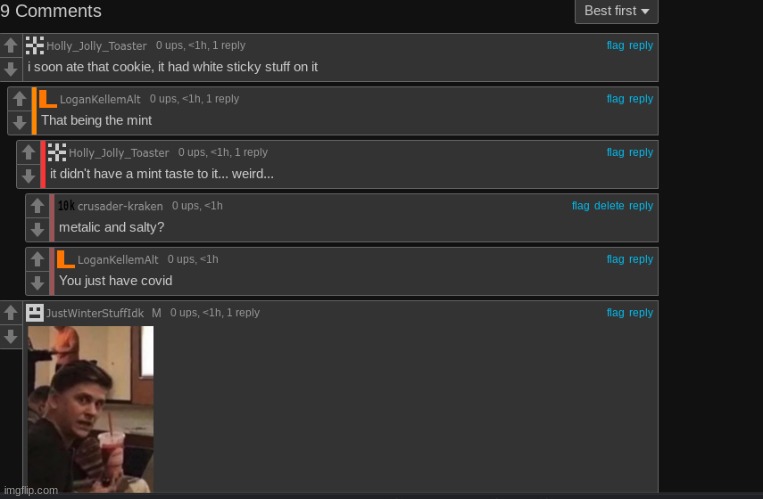Open LoganKellemAlt's profile from 'That being the mint'
763x499 pixels.
[x=100, y=99]
